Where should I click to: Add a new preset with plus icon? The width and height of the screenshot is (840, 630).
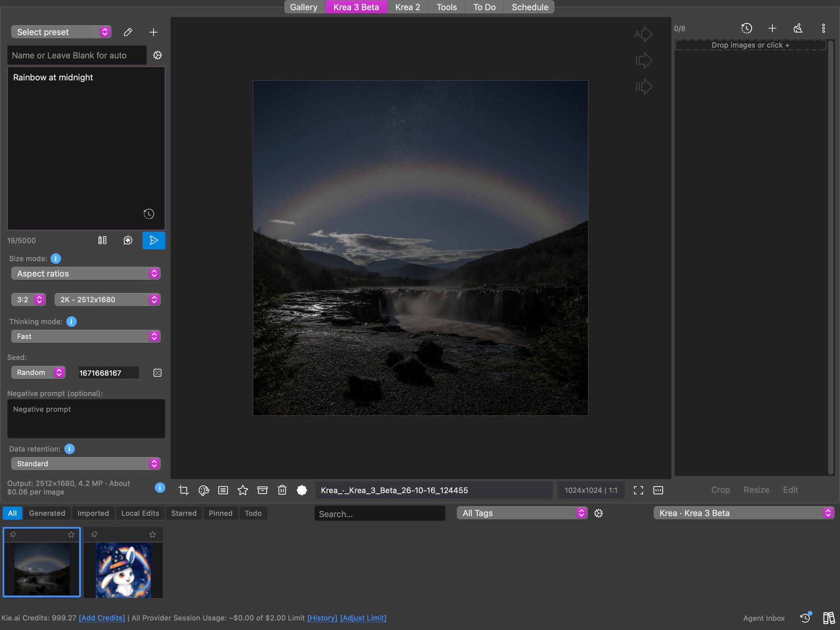[x=154, y=32]
